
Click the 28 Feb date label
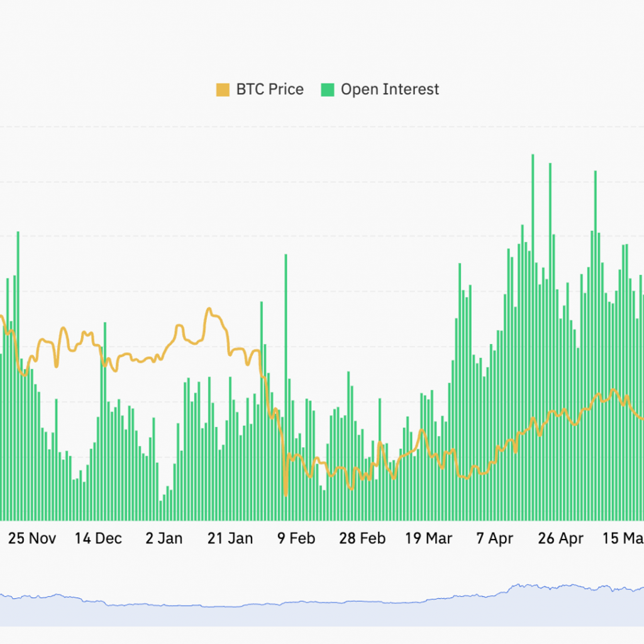coord(362,538)
